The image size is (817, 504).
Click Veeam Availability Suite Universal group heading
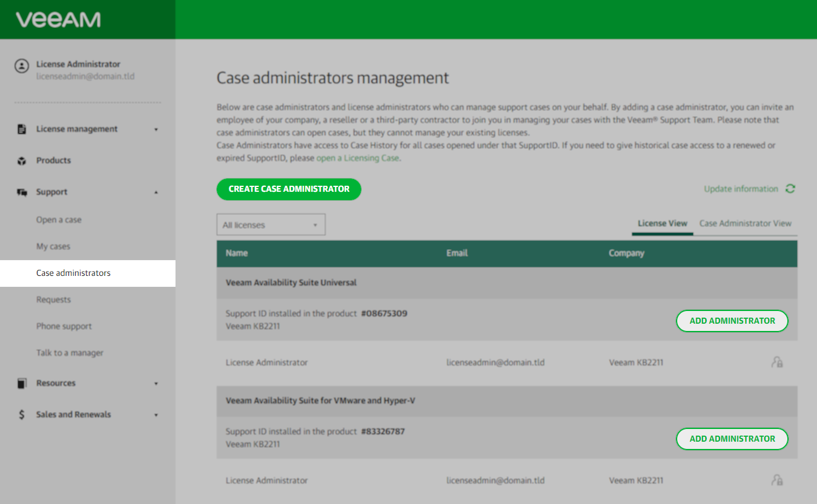[x=291, y=283]
